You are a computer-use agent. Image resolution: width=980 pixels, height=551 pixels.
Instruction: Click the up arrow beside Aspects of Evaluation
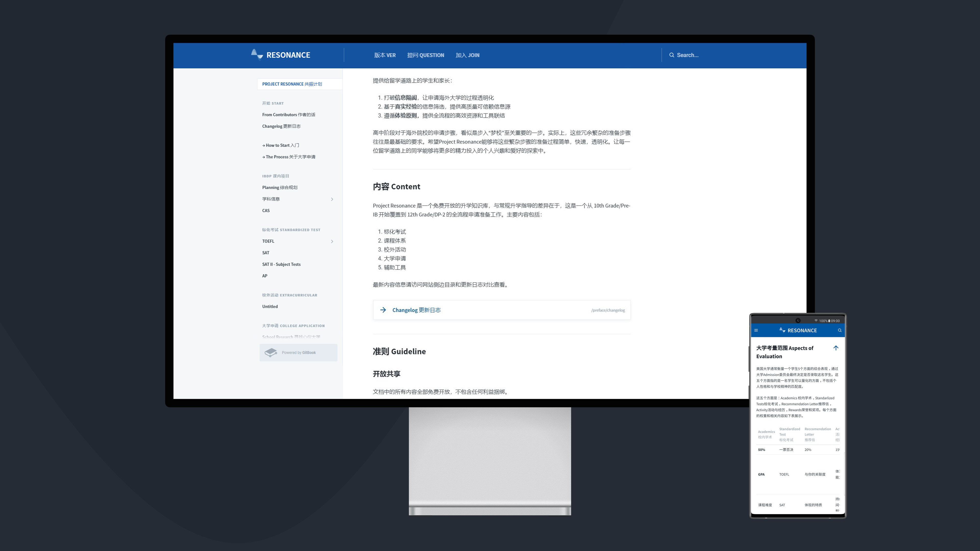pyautogui.click(x=836, y=348)
